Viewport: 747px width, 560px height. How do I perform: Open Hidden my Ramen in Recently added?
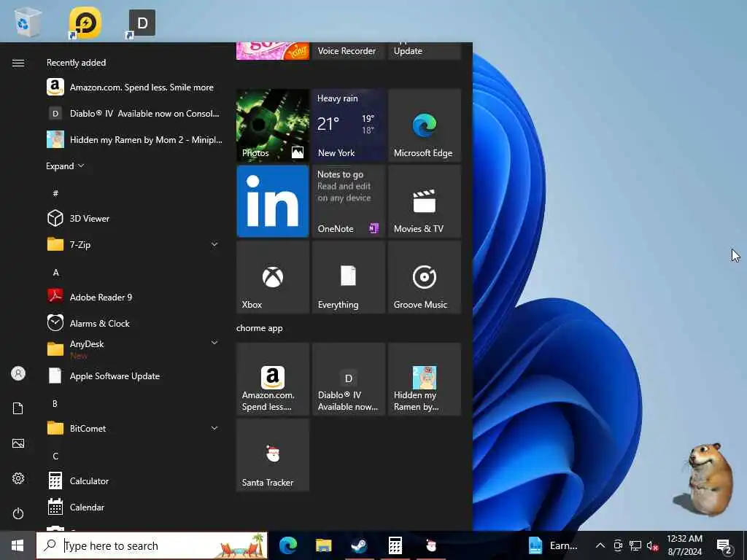tap(135, 139)
